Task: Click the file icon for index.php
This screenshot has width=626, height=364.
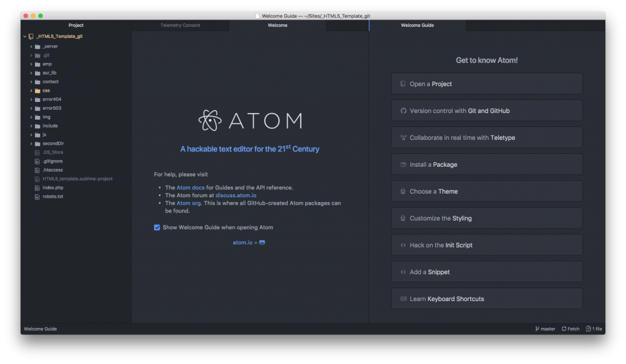Action: click(x=37, y=187)
